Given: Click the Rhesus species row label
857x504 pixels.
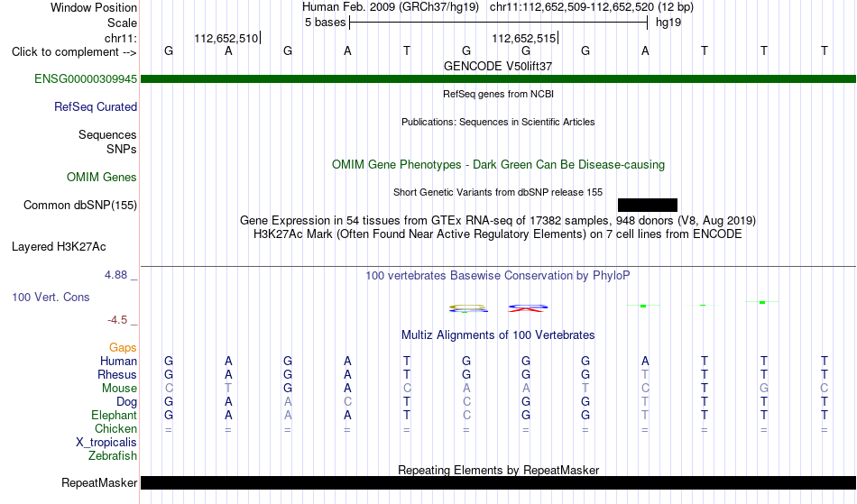Looking at the screenshot, I should [x=117, y=375].
